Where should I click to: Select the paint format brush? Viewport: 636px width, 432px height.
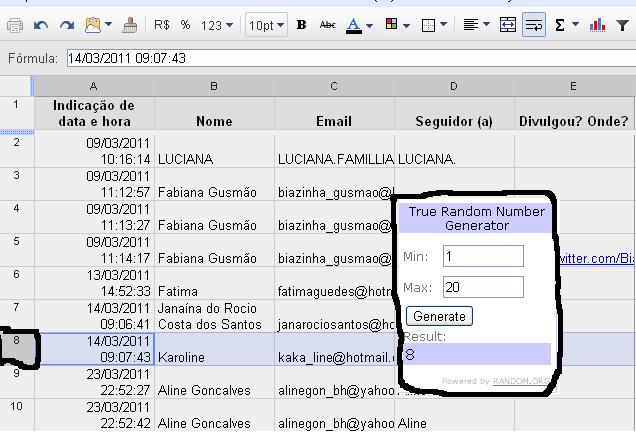pyautogui.click(x=129, y=26)
